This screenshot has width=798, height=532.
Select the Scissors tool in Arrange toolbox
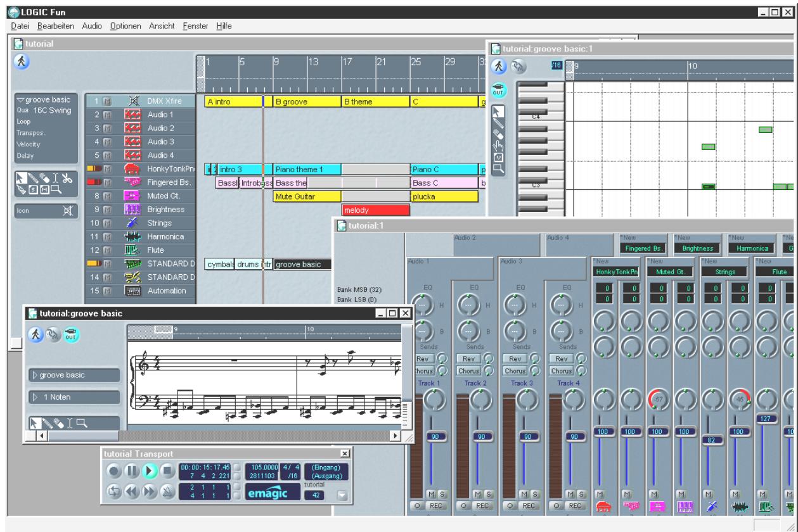pyautogui.click(x=67, y=179)
